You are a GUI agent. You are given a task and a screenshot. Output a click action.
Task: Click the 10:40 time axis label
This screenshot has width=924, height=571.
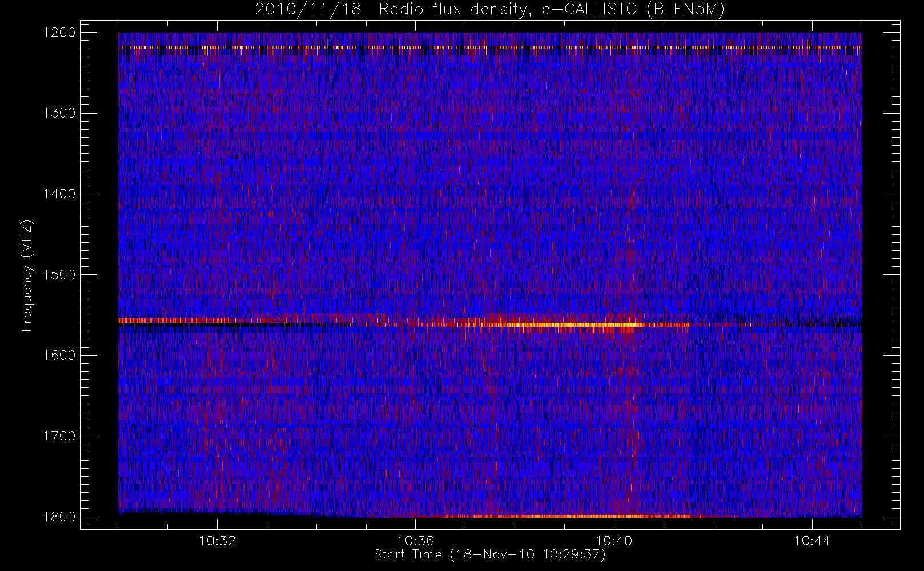[x=614, y=541]
